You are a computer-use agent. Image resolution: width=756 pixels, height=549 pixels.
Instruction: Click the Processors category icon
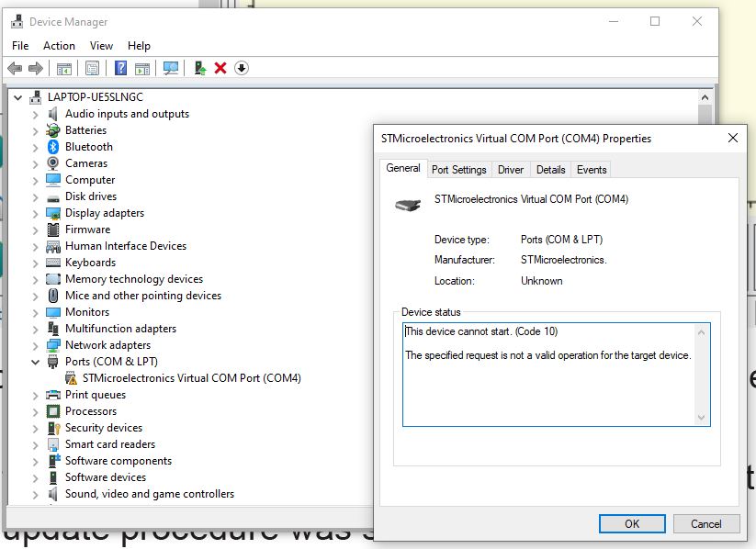pyautogui.click(x=53, y=411)
